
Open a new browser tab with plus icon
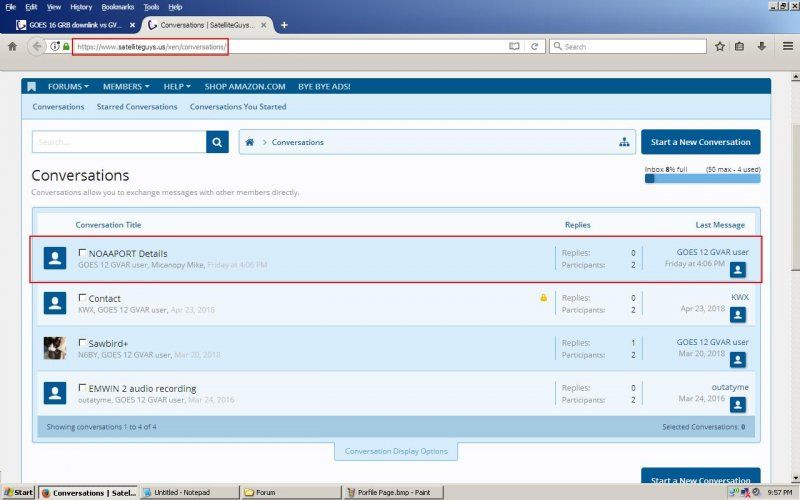[x=284, y=25]
